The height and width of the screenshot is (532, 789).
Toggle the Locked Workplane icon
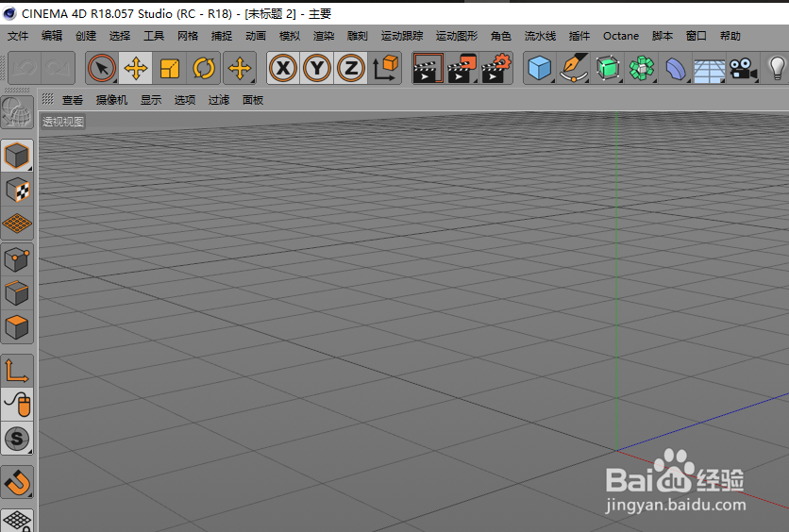pos(17,520)
